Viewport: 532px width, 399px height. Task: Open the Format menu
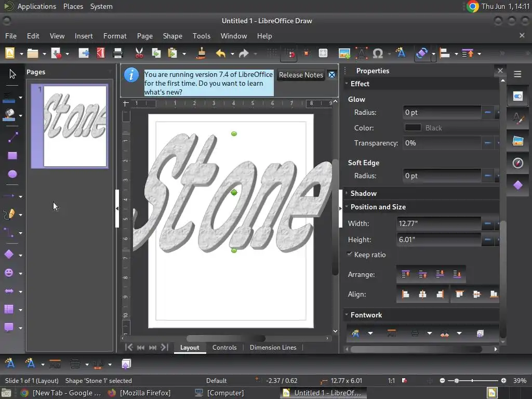[115, 36]
